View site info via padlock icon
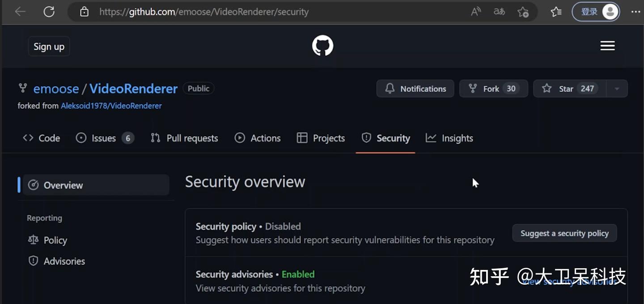The height and width of the screenshot is (304, 644). pyautogui.click(x=84, y=12)
